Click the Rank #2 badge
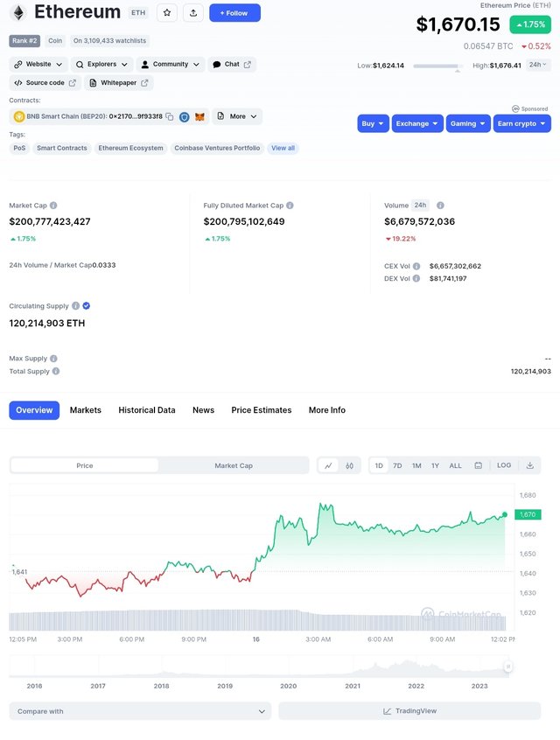This screenshot has width=560, height=740. pyautogui.click(x=24, y=41)
